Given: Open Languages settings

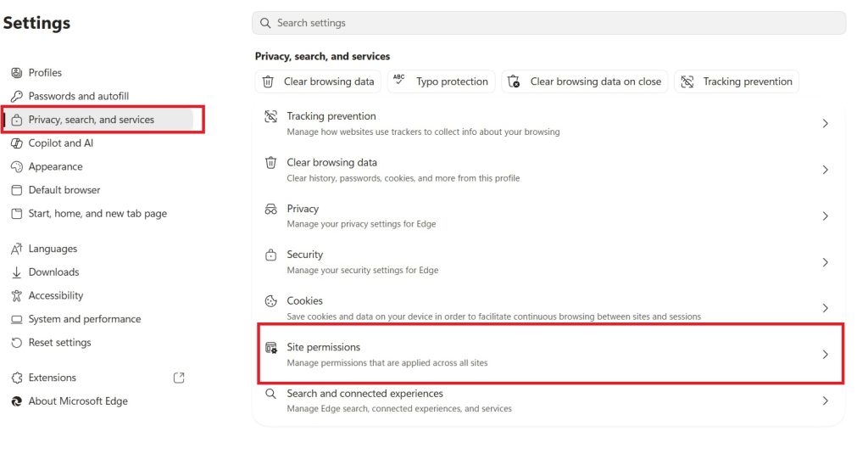Looking at the screenshot, I should coord(53,249).
